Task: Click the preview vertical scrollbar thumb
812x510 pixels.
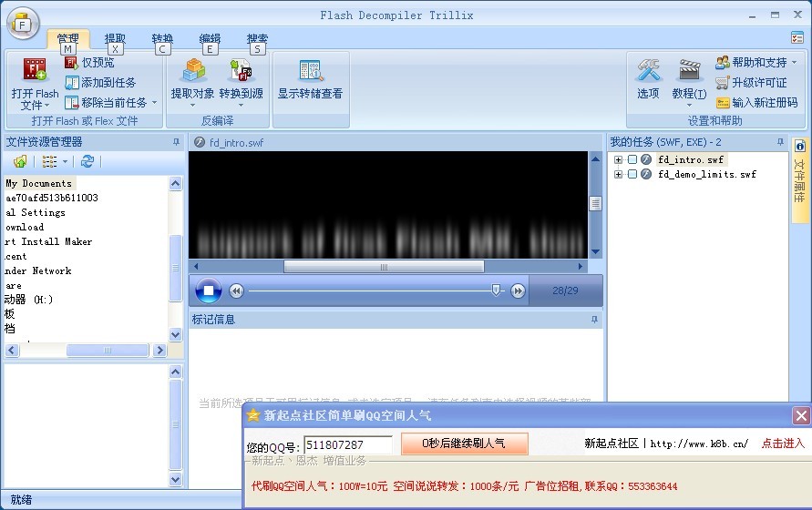Action: point(595,203)
